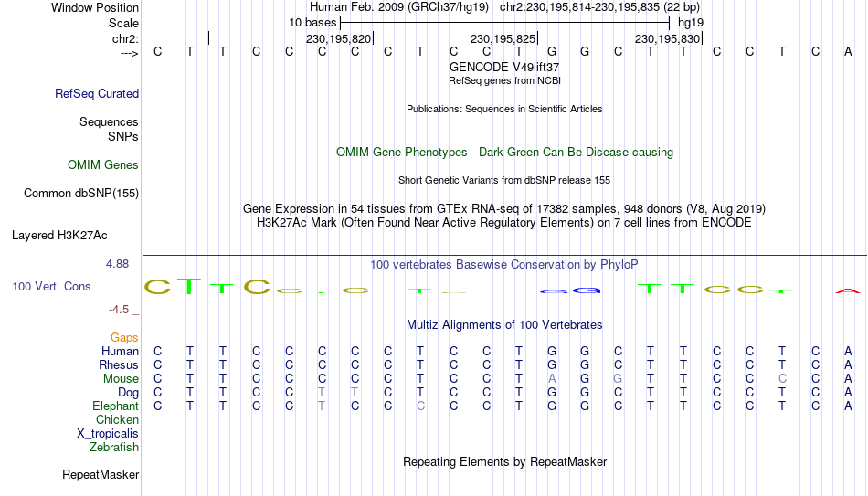Click the Window Position label

95,7
